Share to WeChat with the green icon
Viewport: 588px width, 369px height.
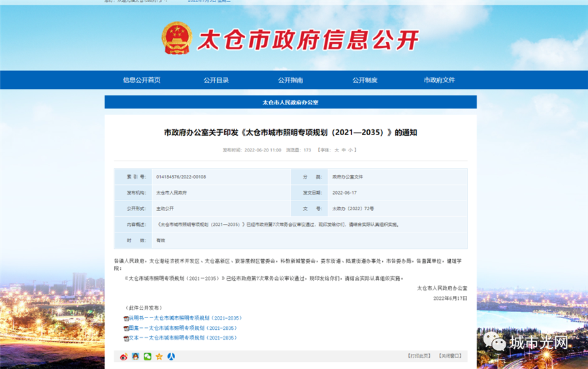pos(148,356)
